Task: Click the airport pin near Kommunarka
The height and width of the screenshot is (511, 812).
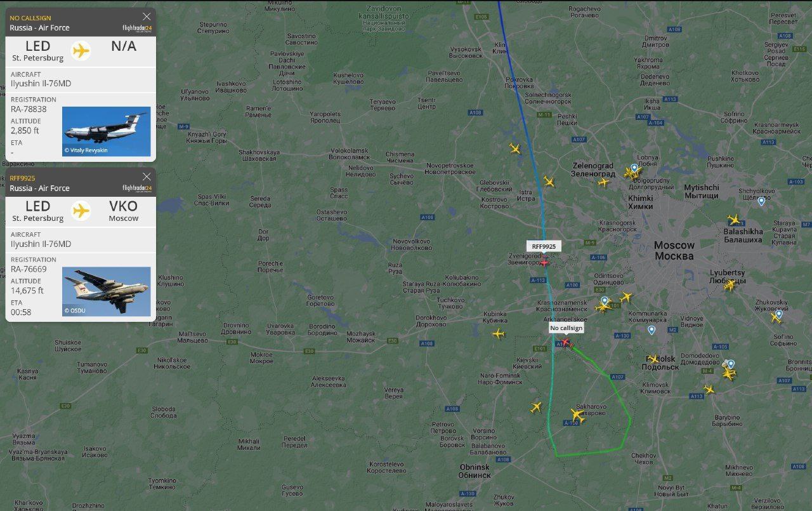Action: point(651,329)
